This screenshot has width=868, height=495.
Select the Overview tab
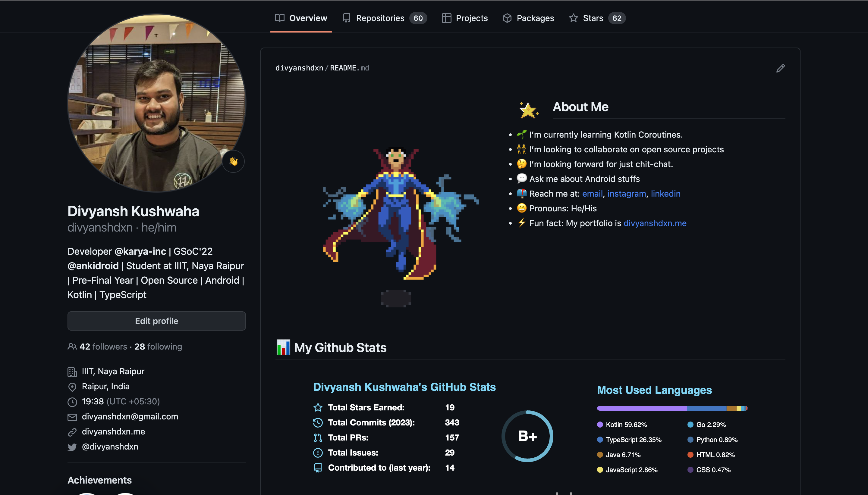coord(301,18)
